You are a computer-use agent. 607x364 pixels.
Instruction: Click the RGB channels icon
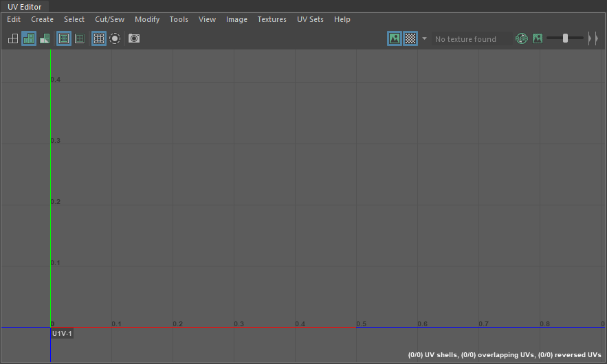522,39
